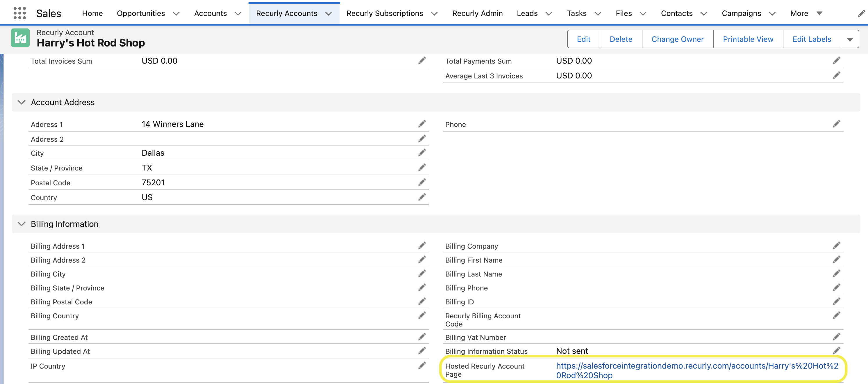Screen dimensions: 868x384
Task: Click the Change Owner button
Action: 677,39
